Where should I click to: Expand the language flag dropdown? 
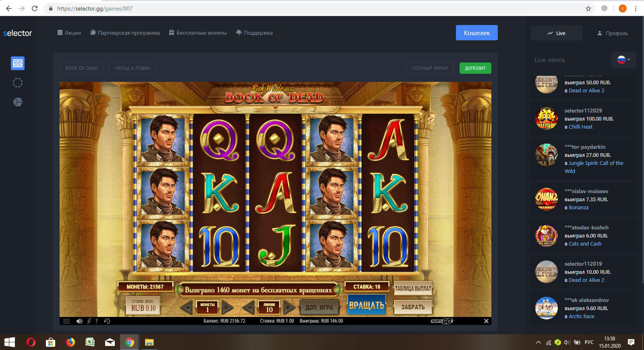624,60
